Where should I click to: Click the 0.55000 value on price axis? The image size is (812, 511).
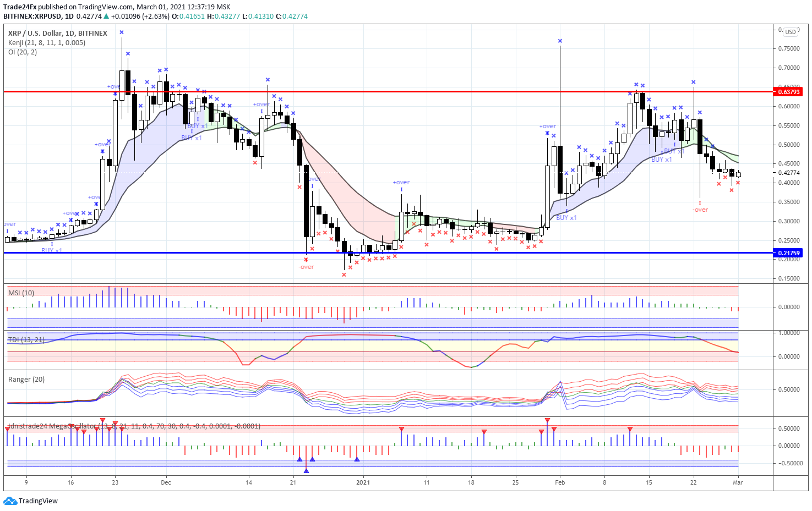(789, 125)
